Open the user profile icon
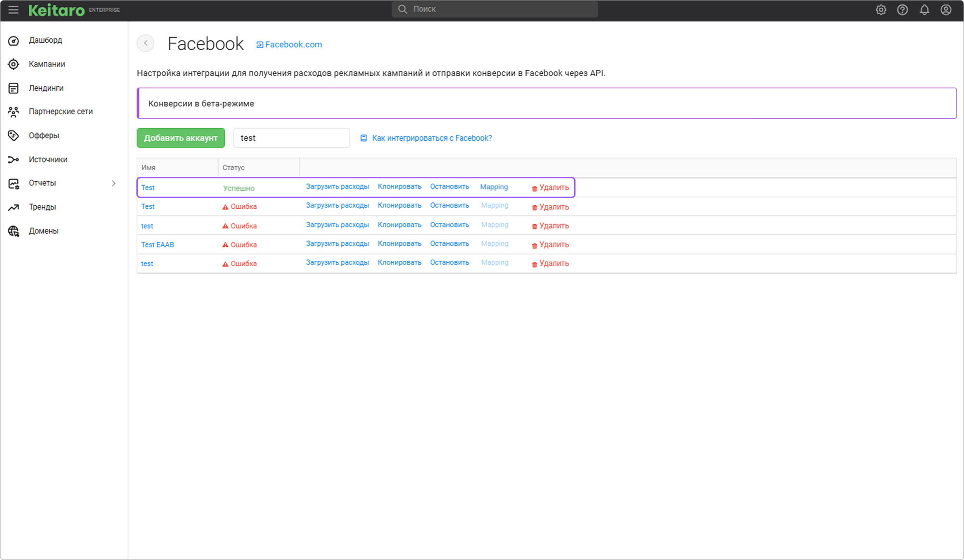The height and width of the screenshot is (560, 964). click(946, 10)
